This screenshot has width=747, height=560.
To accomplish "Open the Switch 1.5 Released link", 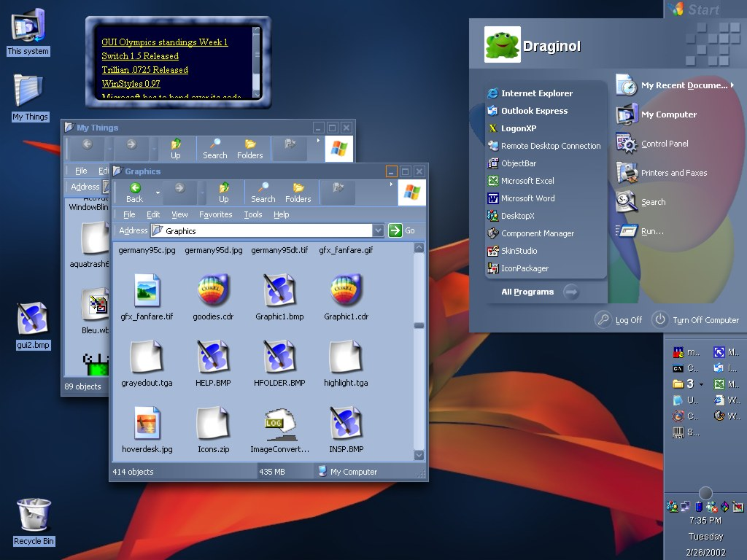I will (140, 55).
